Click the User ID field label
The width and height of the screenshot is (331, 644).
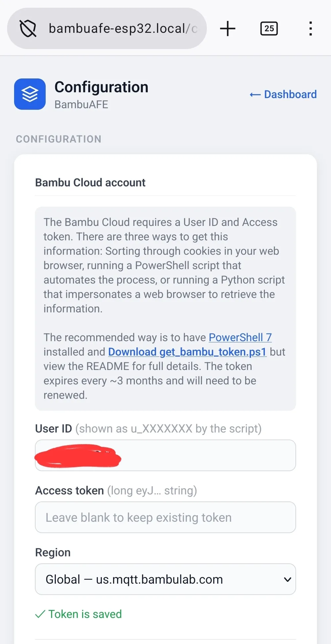pyautogui.click(x=54, y=428)
